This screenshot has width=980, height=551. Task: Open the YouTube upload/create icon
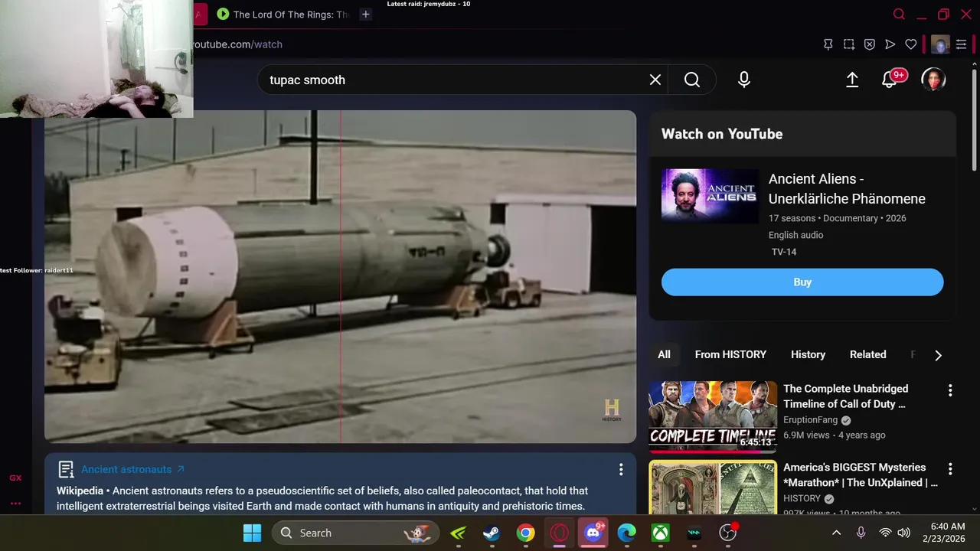(x=852, y=80)
